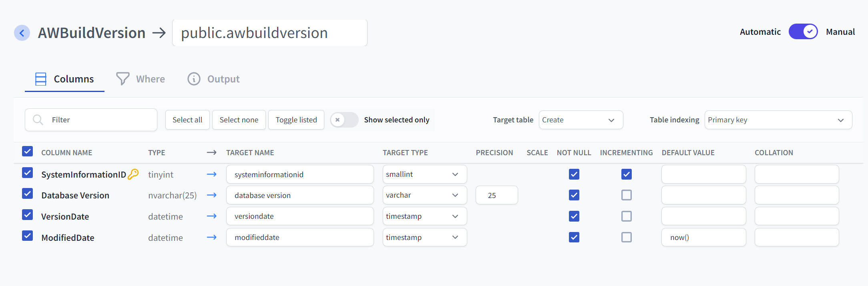Open target type dropdown showing smallint
The image size is (868, 286).
424,174
